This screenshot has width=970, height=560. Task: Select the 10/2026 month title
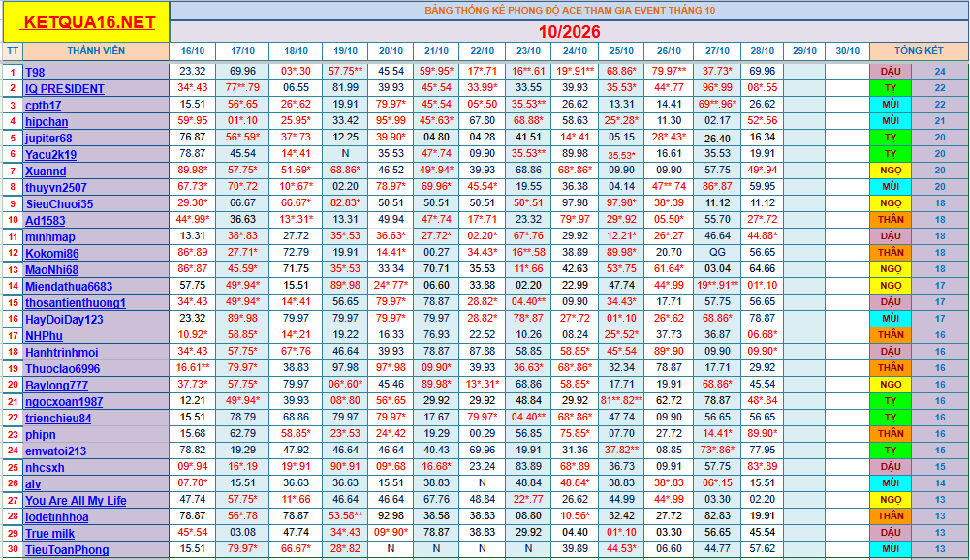(569, 32)
